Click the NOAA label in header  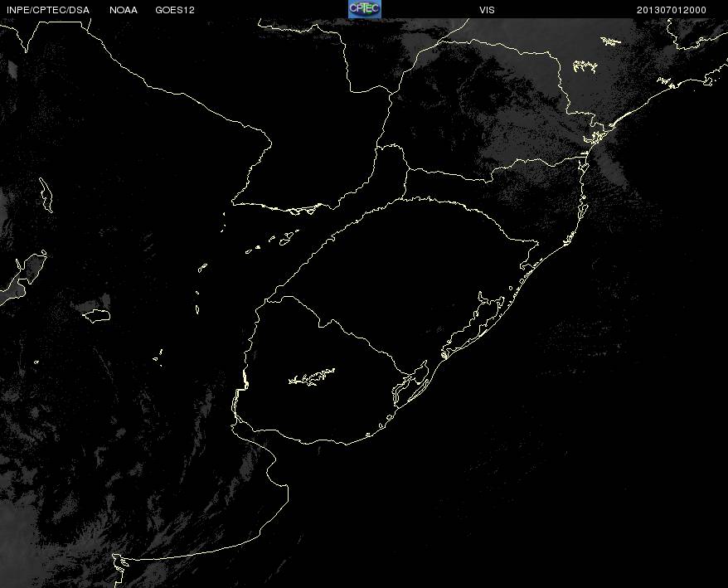tap(124, 10)
